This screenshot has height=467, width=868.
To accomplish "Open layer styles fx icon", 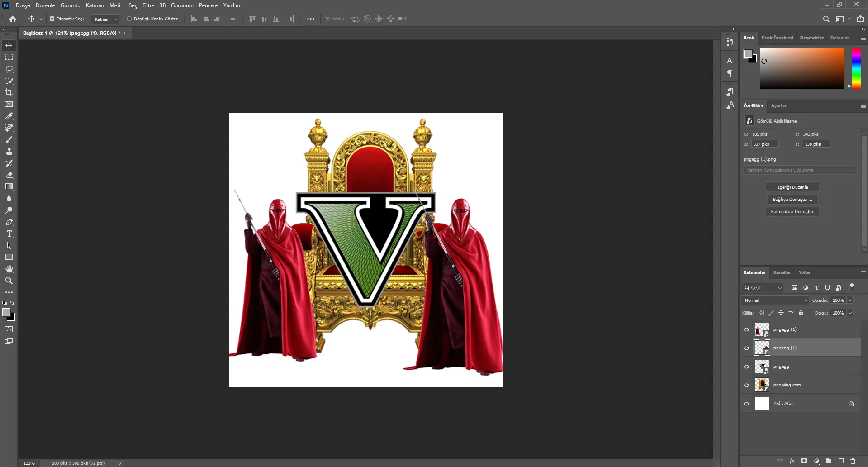I will pyautogui.click(x=792, y=461).
